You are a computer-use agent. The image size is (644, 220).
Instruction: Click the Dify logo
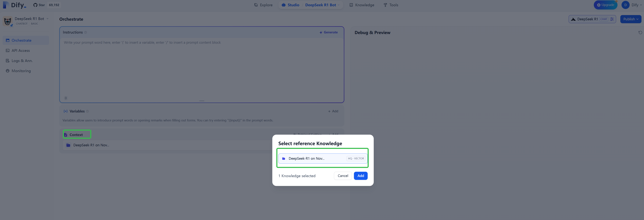[15, 5]
